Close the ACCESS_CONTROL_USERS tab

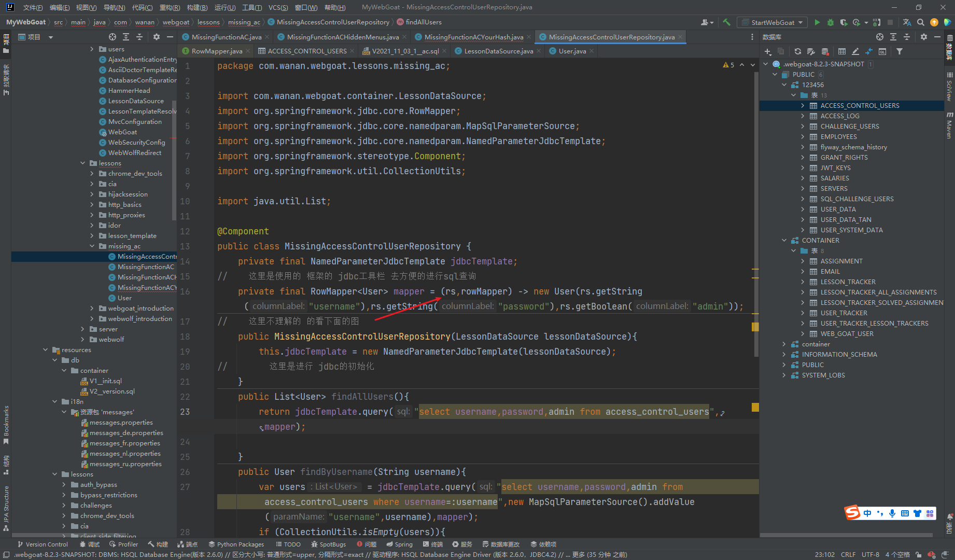(x=353, y=51)
